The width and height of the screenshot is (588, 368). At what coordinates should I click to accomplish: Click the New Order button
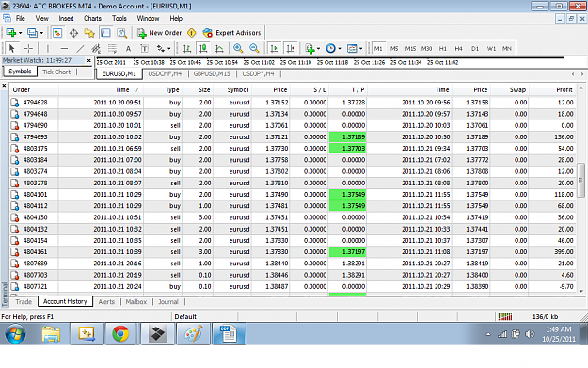point(159,33)
